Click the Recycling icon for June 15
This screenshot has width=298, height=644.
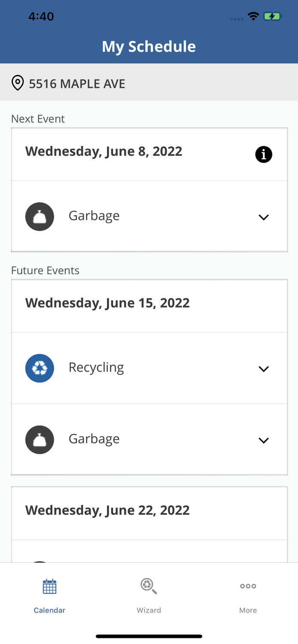pos(40,368)
